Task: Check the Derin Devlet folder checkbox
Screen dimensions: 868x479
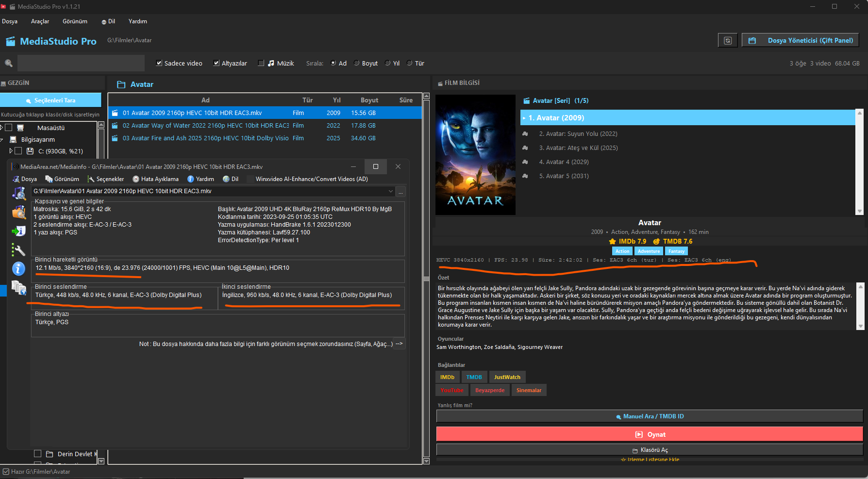Action: (x=37, y=454)
